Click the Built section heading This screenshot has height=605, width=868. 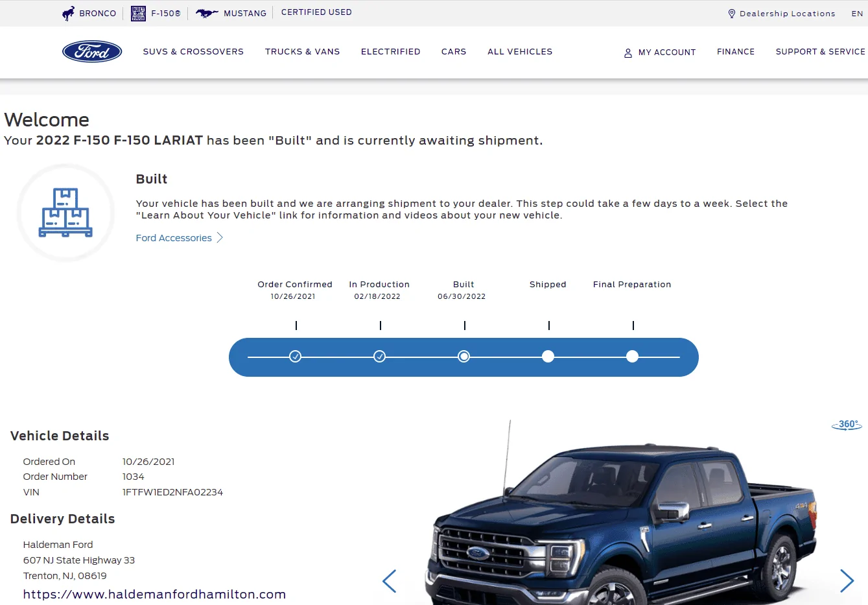(152, 180)
